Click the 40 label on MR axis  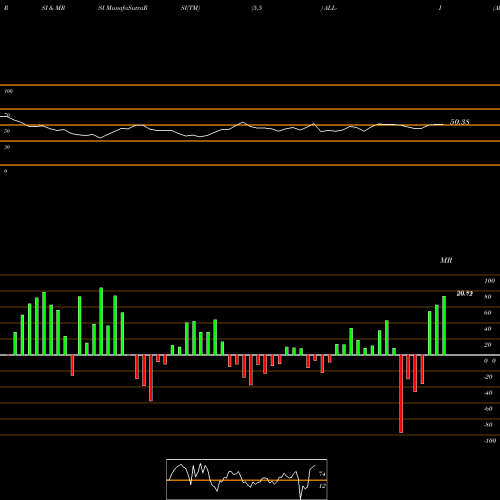(488, 329)
